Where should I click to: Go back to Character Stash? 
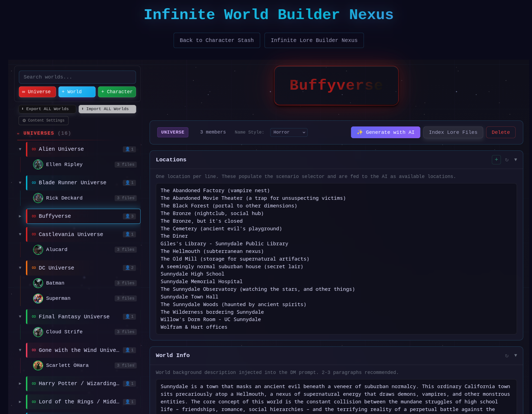tap(217, 40)
